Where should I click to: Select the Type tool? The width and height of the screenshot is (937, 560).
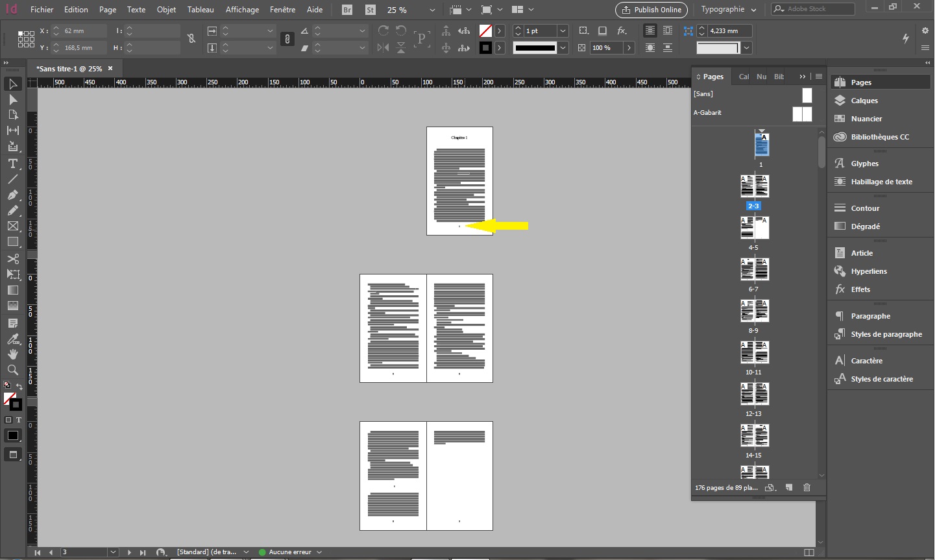click(x=13, y=163)
